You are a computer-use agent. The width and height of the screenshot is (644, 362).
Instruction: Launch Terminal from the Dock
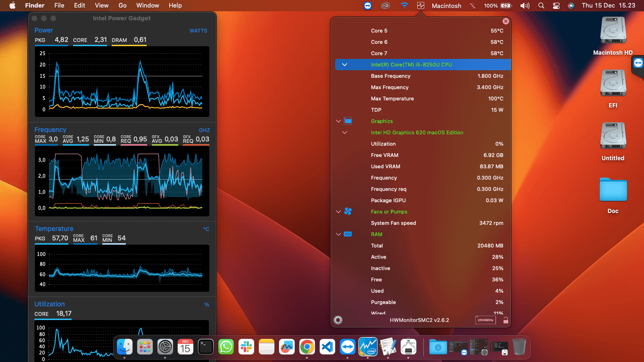[x=206, y=347]
